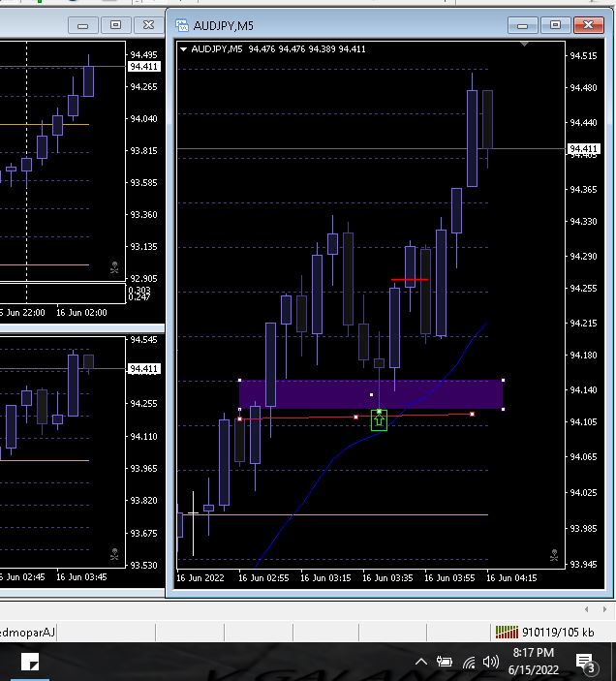
Task: Click the chart shift triangle marker at top
Action: [524, 44]
